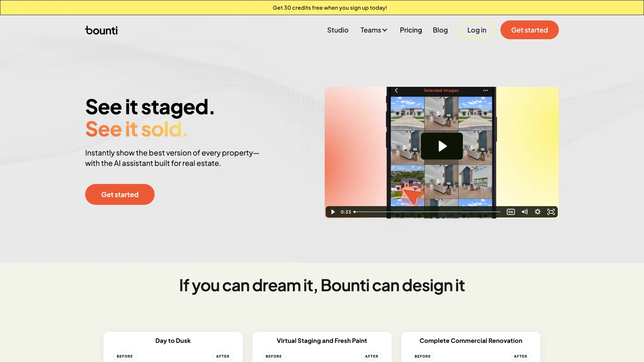Image resolution: width=644 pixels, height=362 pixels.
Task: Open the Studio page
Action: point(338,30)
